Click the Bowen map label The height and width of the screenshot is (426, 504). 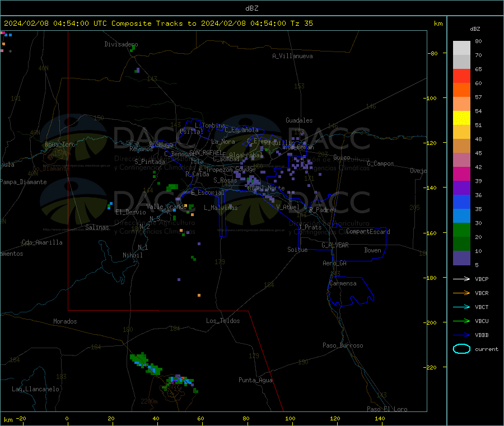tap(372, 250)
